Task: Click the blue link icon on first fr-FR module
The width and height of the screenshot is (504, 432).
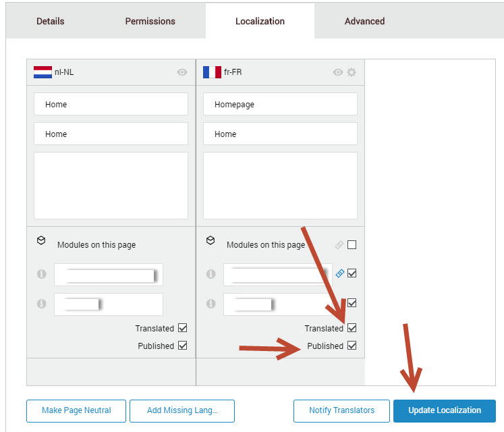Action: pos(340,273)
